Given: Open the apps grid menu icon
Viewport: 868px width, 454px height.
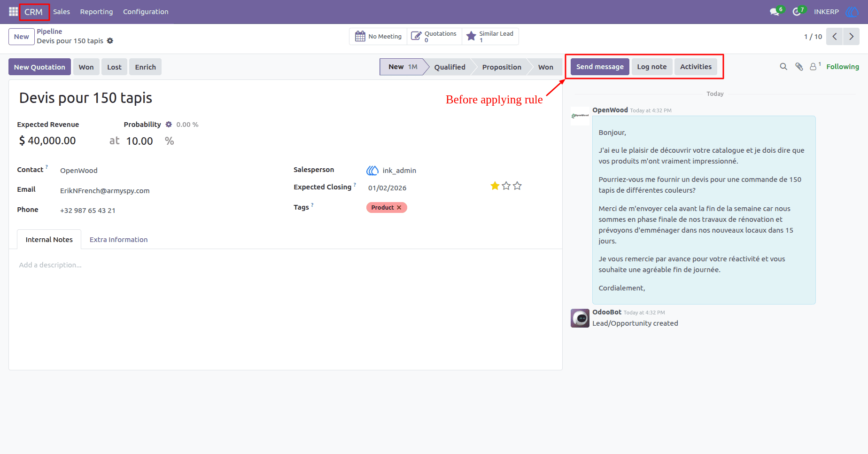Looking at the screenshot, I should point(13,11).
